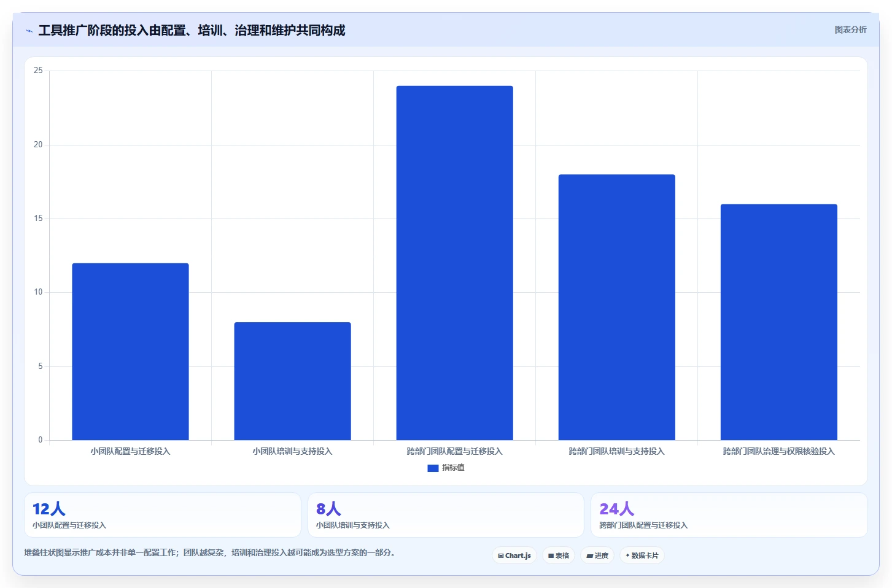Toggle the 指标值 legend color box
Image resolution: width=892 pixels, height=588 pixels.
point(433,468)
